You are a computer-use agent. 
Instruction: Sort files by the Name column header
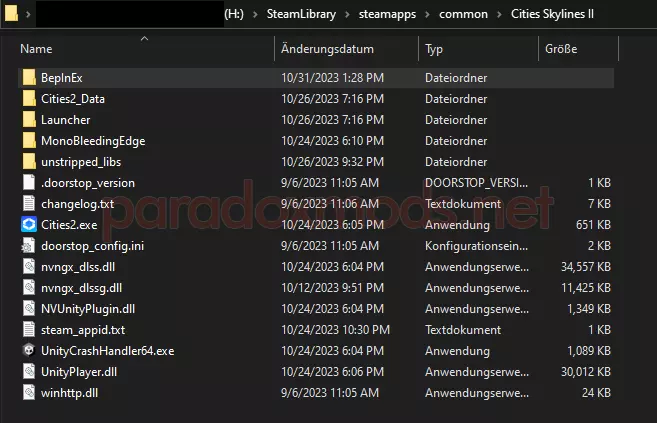[x=36, y=49]
